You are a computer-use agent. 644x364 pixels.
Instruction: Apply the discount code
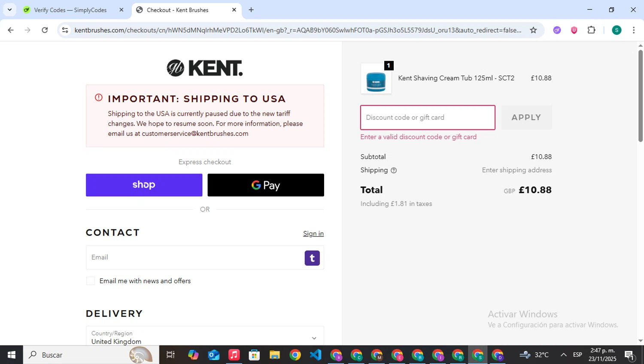click(526, 117)
